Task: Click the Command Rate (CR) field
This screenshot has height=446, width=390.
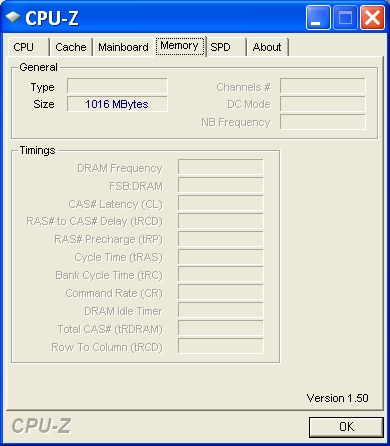Action: coord(221,292)
